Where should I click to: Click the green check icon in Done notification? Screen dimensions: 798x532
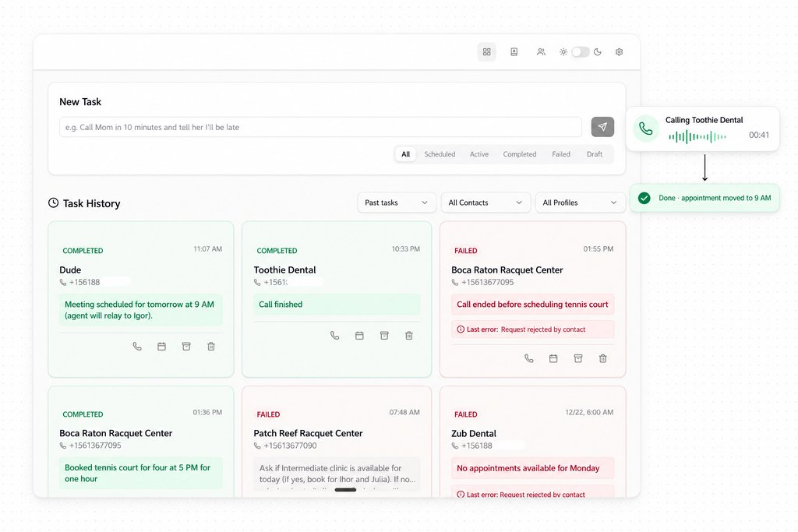[x=644, y=198]
